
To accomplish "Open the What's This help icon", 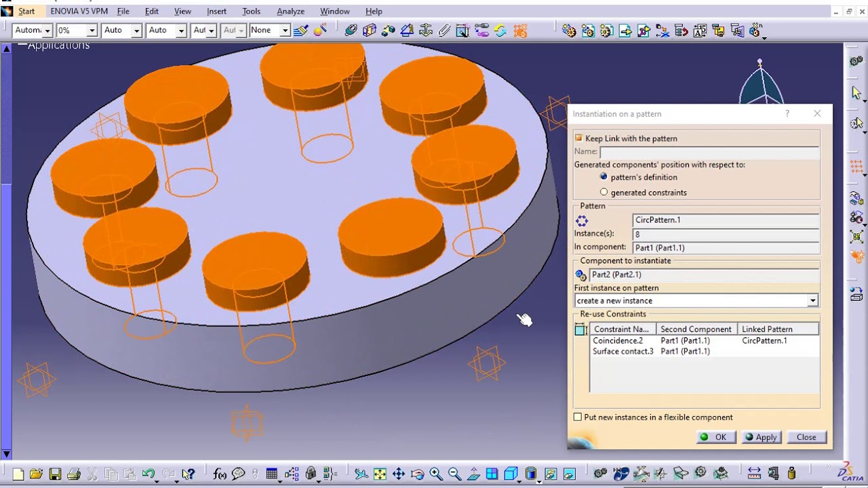I will pyautogui.click(x=189, y=474).
